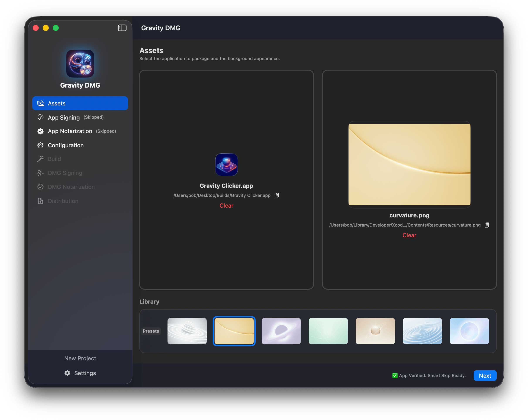
Task: Clear the curvature.png background
Action: click(409, 235)
